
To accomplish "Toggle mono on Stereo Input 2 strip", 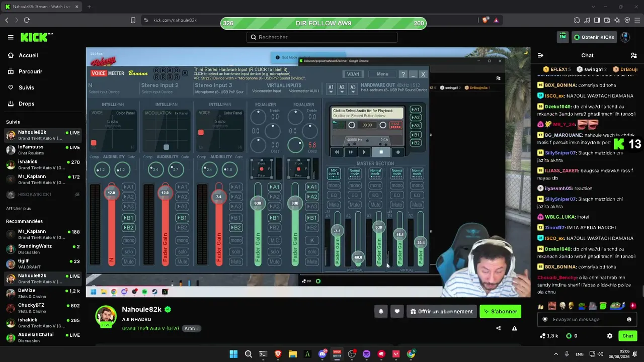I will 182,240.
